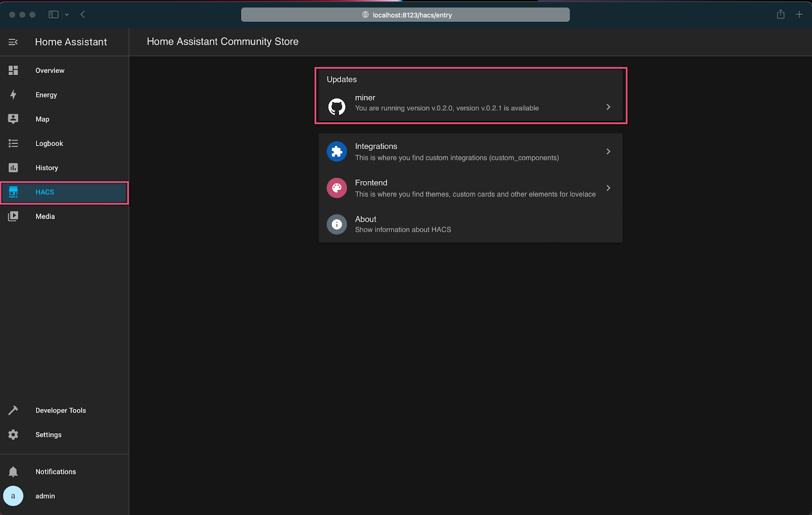Click the custom integrations description text
Viewport: 812px width, 515px height.
[x=457, y=158]
